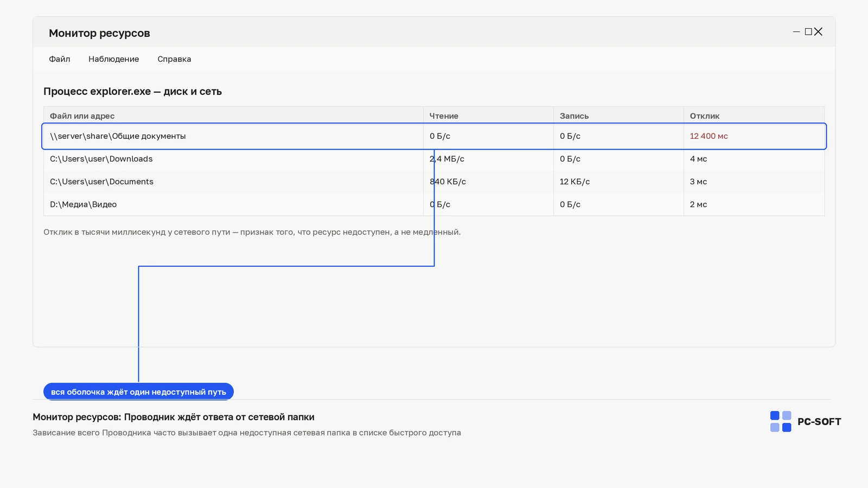Click the 4 мс response value
The image size is (868, 488).
coord(698,159)
